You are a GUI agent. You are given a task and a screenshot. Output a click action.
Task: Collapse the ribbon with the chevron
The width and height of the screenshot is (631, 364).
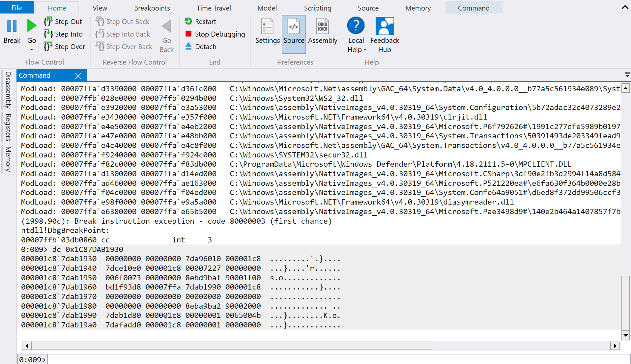point(624,7)
